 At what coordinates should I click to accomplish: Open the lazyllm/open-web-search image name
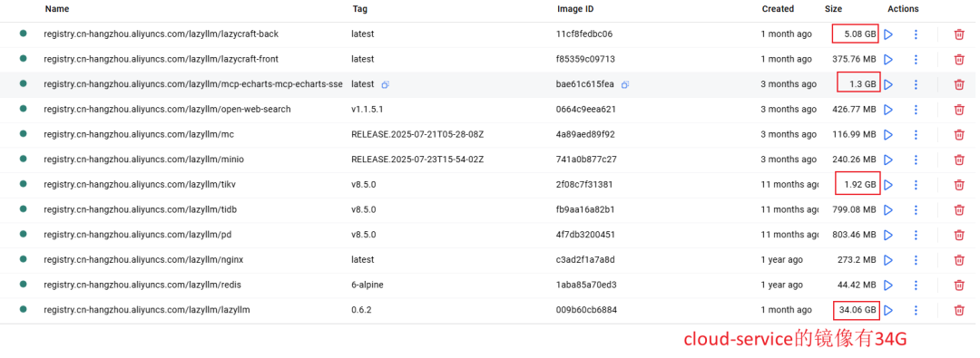click(x=167, y=110)
